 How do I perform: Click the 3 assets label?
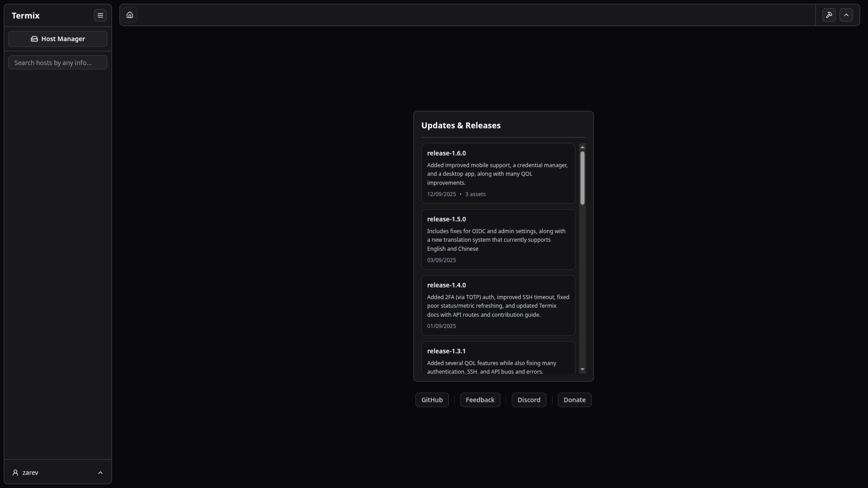tap(475, 194)
